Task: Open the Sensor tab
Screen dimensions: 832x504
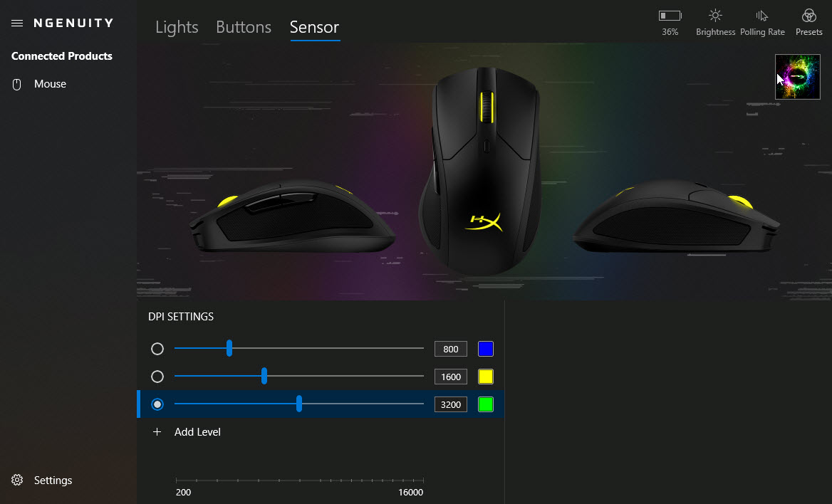Action: tap(315, 27)
